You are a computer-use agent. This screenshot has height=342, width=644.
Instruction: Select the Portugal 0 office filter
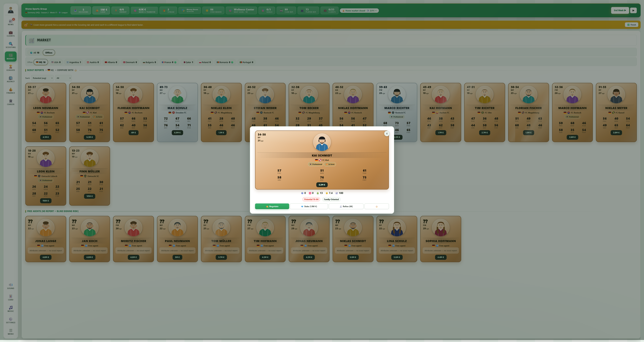coord(246,62)
